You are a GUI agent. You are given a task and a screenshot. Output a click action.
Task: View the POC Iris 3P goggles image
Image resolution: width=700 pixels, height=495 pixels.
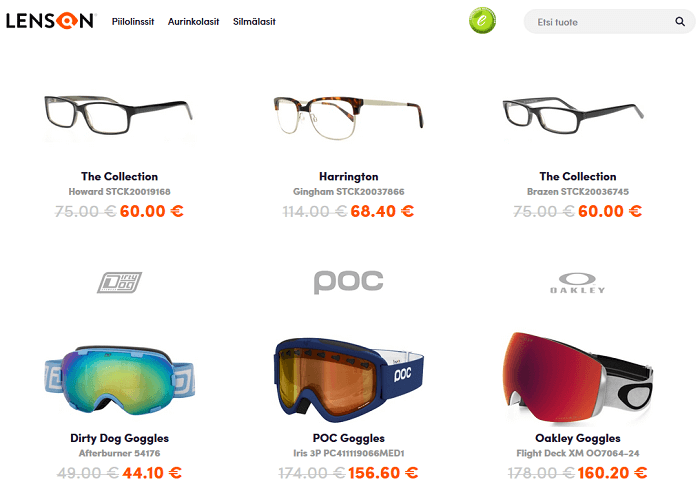(x=348, y=380)
